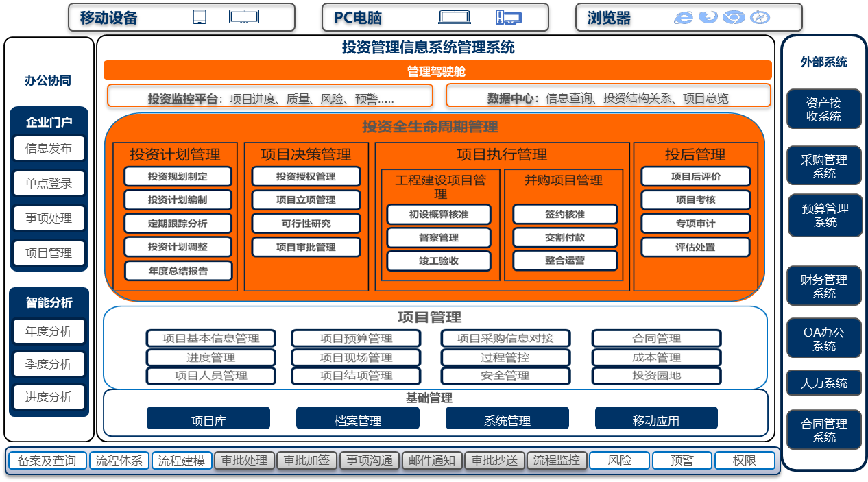Click the desktop computer tower icon

pos(509,17)
